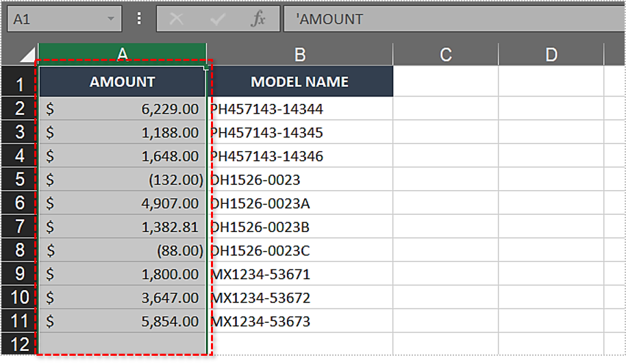
Task: Select row 8 header
Action: (18, 250)
